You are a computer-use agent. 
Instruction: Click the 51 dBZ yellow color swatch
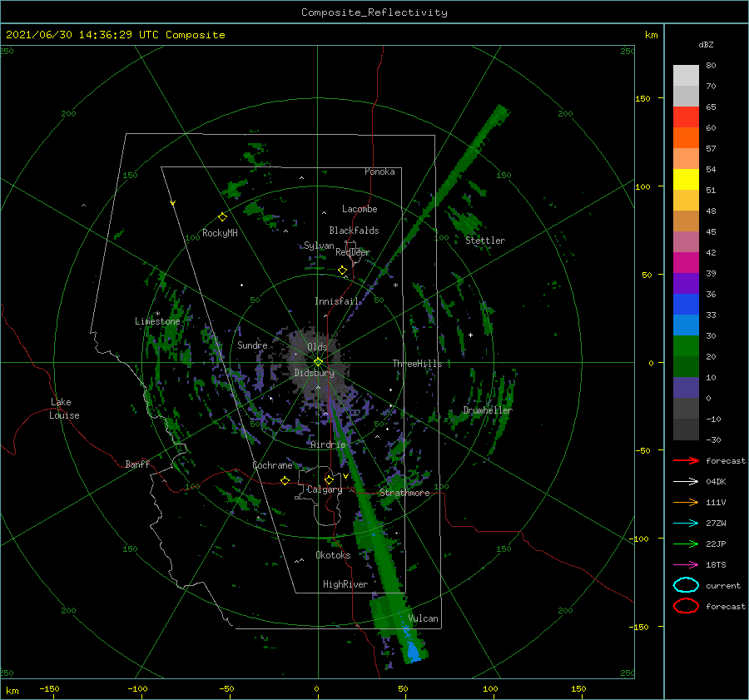click(686, 180)
